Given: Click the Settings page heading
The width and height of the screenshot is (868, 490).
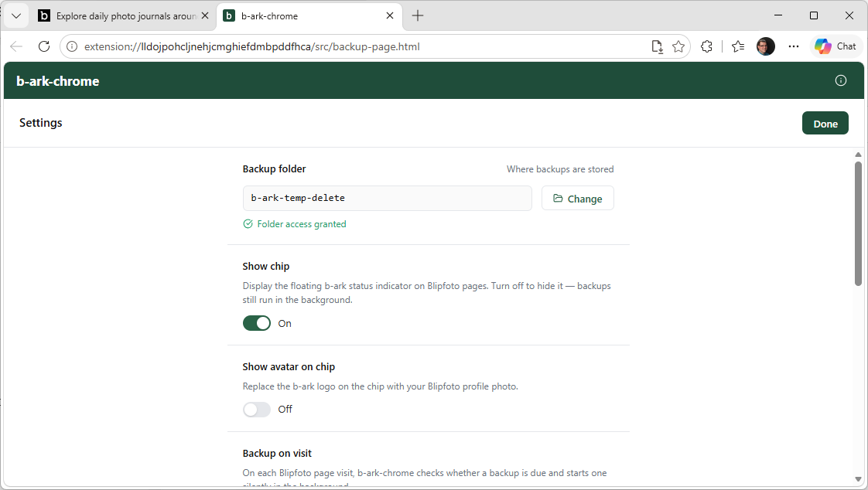Looking at the screenshot, I should [41, 123].
